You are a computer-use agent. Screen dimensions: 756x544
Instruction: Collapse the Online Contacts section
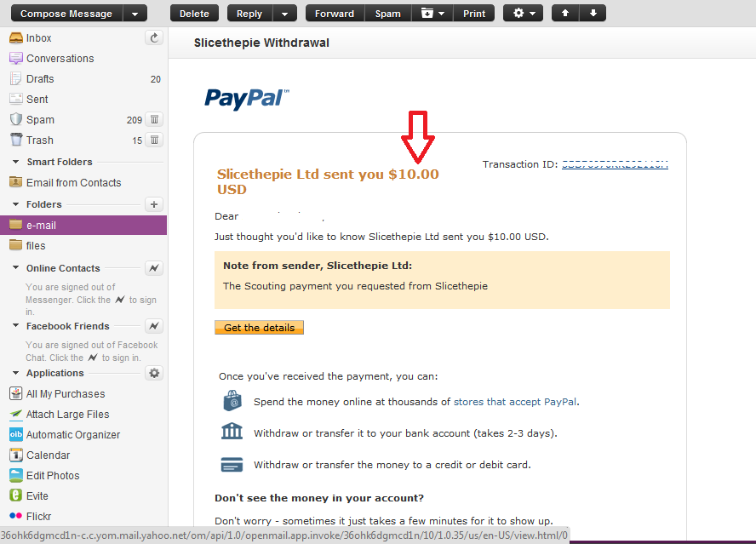(16, 267)
